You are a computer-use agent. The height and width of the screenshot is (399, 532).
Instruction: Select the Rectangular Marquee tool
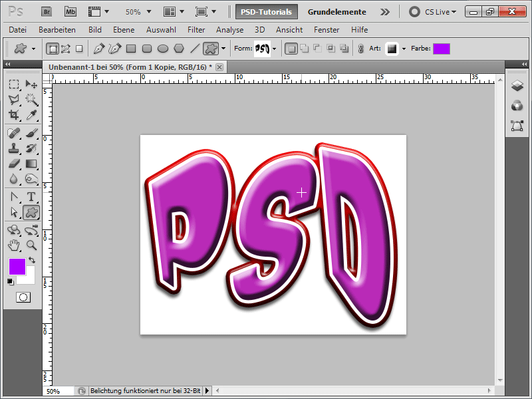coord(14,84)
